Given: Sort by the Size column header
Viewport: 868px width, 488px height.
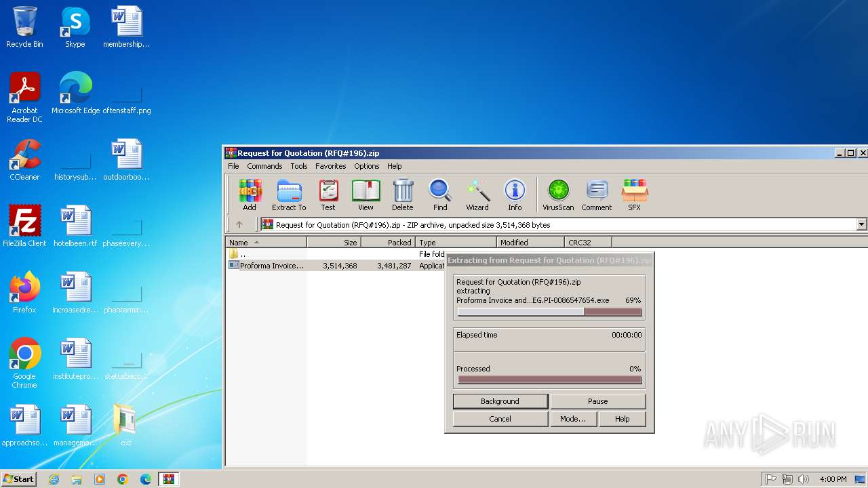Looking at the screenshot, I should pyautogui.click(x=334, y=242).
